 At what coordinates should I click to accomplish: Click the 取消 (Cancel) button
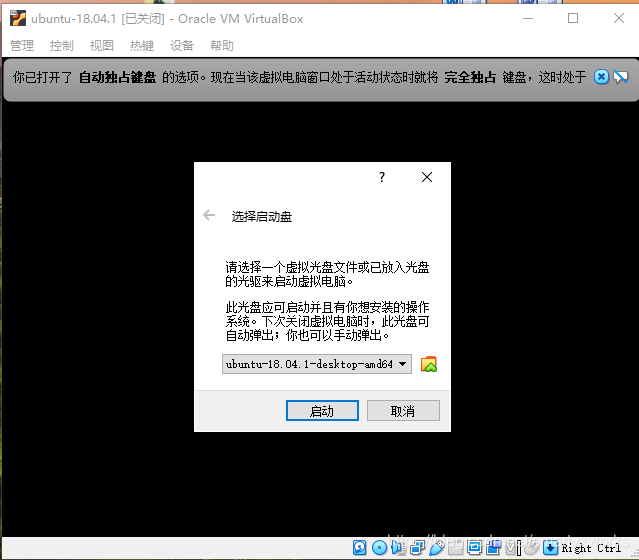(x=403, y=410)
